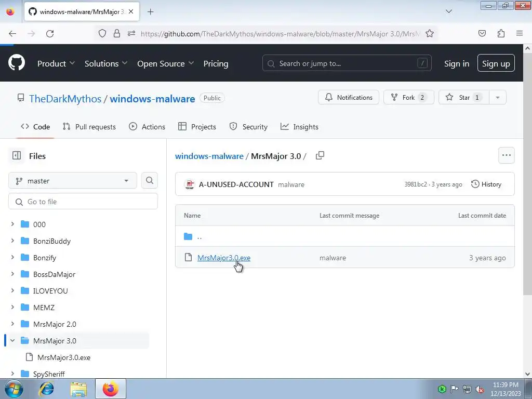The height and width of the screenshot is (399, 532).
Task: Click the search files magnifier button
Action: point(150,180)
